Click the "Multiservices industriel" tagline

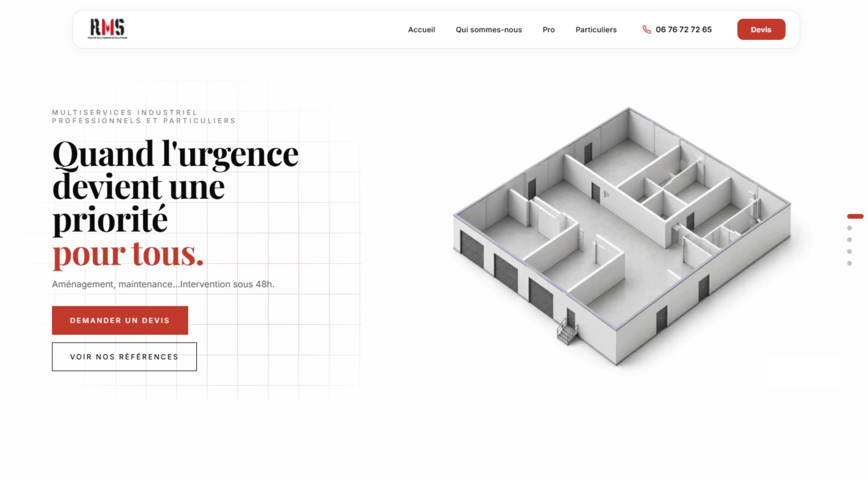125,112
